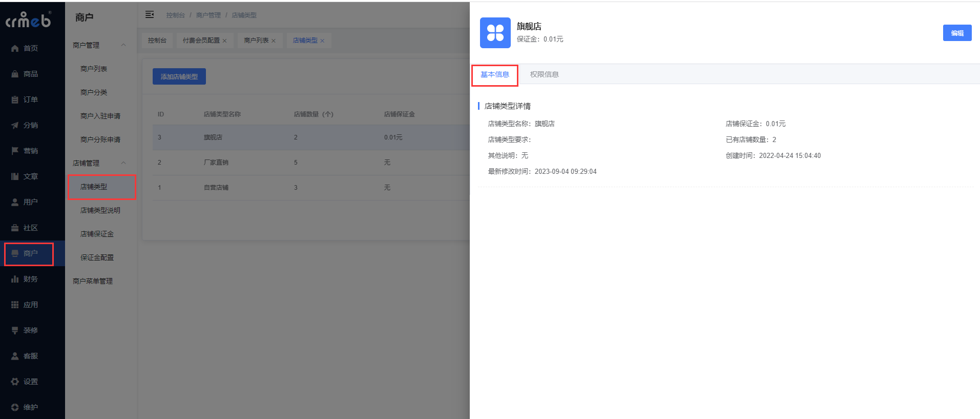980x419 pixels.
Task: Open the 财务 bar chart icon
Action: point(15,279)
